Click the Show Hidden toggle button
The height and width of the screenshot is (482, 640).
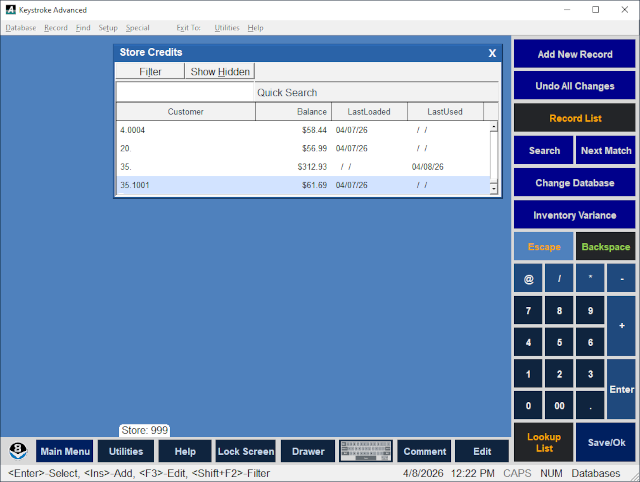click(220, 72)
